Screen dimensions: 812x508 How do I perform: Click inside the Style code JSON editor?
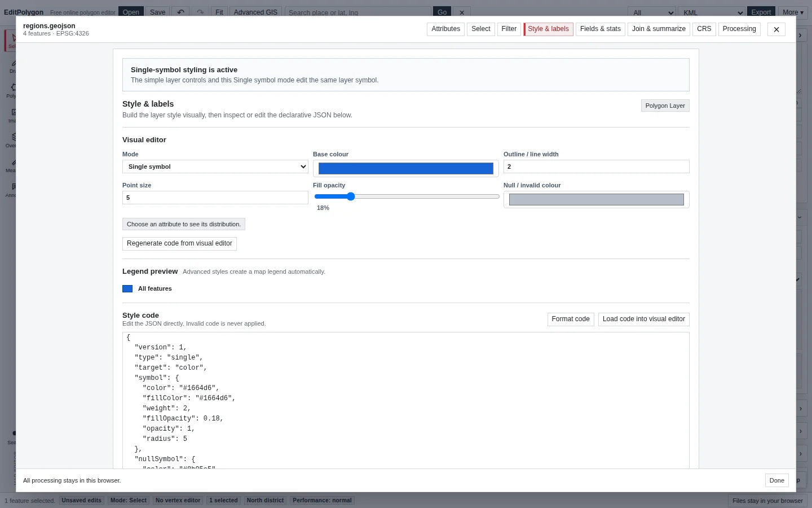[x=406, y=400]
